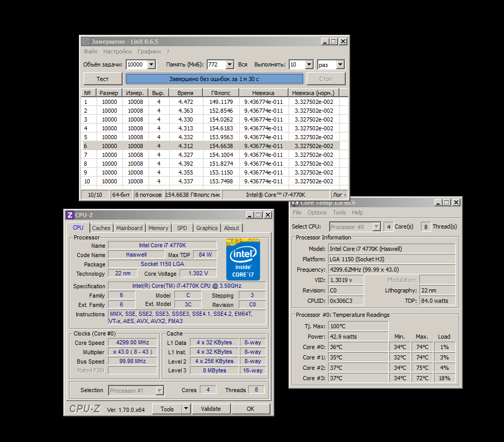
Task: Click the LinX app icon in title bar
Action: pyautogui.click(x=86, y=42)
